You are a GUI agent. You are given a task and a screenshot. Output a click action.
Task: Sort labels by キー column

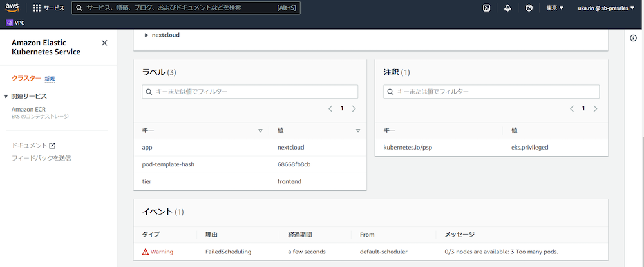click(x=260, y=130)
